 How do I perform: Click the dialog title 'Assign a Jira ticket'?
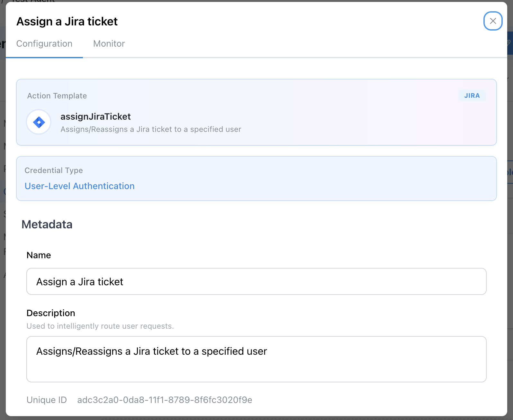(x=67, y=22)
